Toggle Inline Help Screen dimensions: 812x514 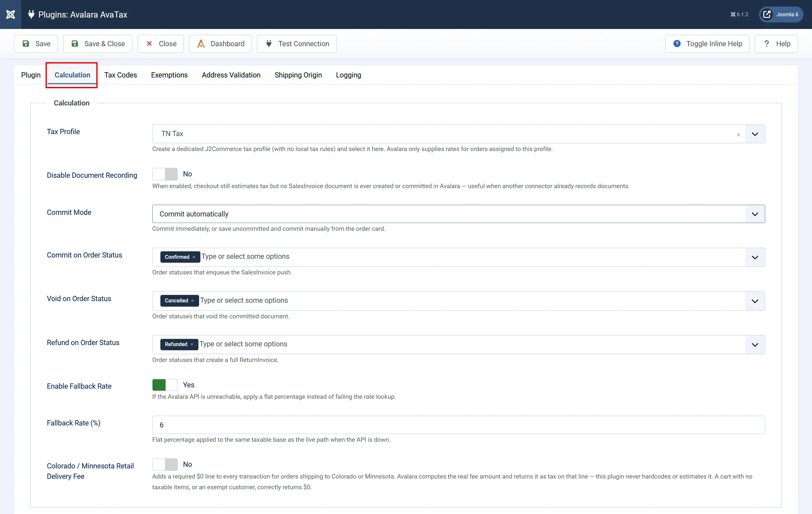(x=707, y=44)
